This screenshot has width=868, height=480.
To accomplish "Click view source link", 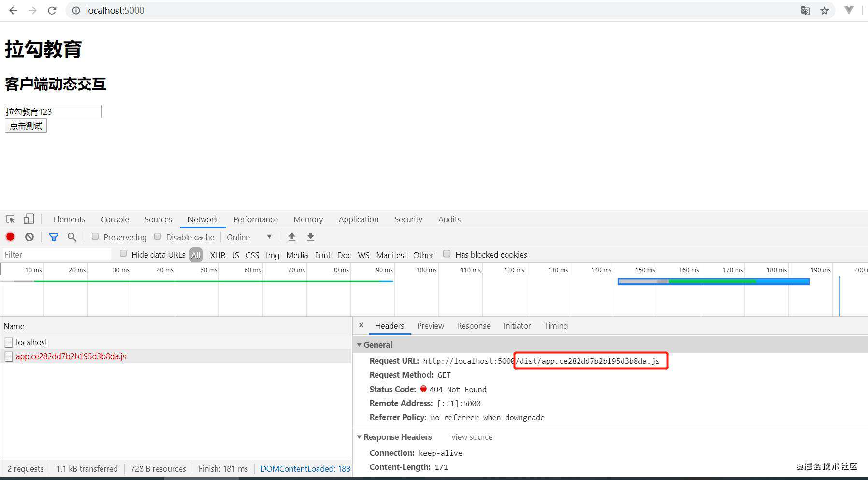I will point(472,437).
